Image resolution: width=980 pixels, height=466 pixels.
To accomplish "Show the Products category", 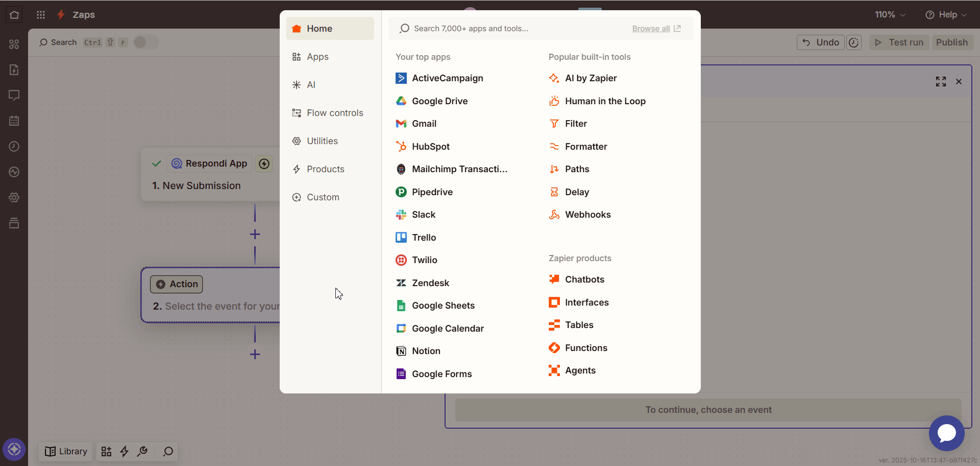I will click(x=330, y=169).
